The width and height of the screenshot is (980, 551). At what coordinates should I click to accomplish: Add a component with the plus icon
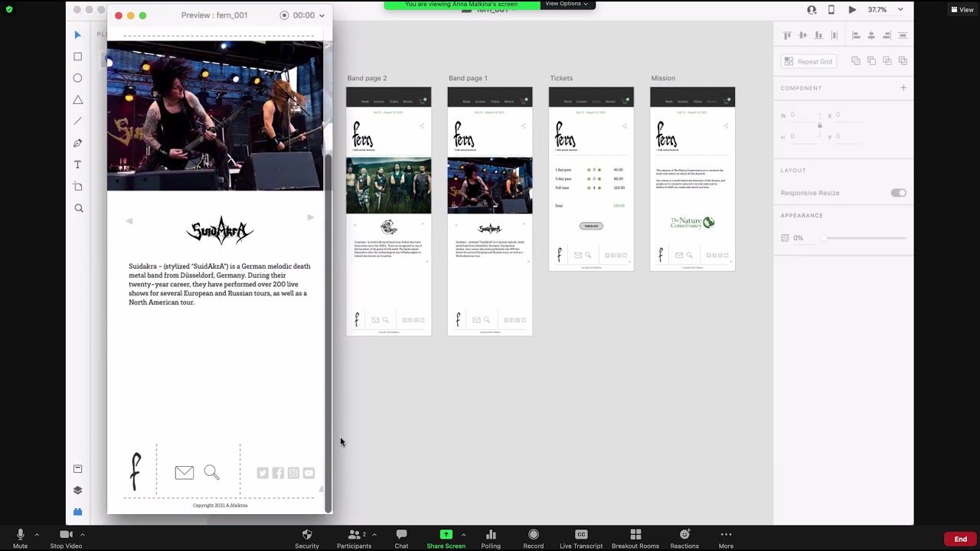(x=903, y=88)
